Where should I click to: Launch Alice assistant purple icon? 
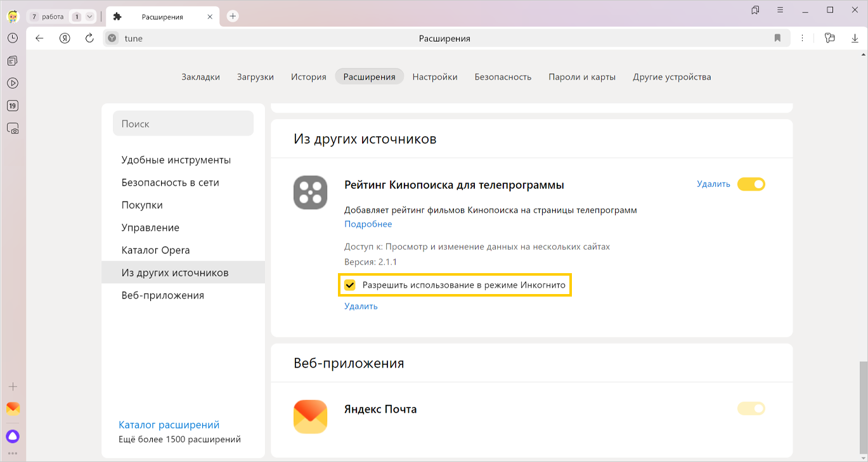point(12,436)
